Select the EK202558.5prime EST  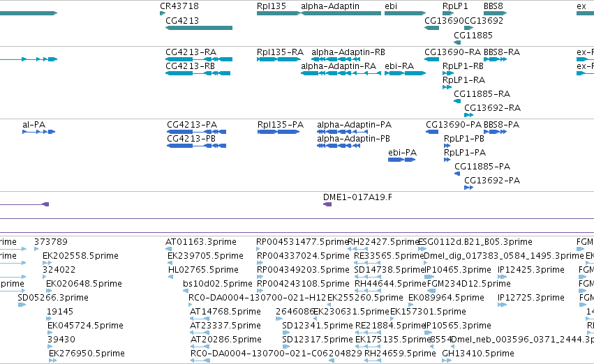point(47,263)
